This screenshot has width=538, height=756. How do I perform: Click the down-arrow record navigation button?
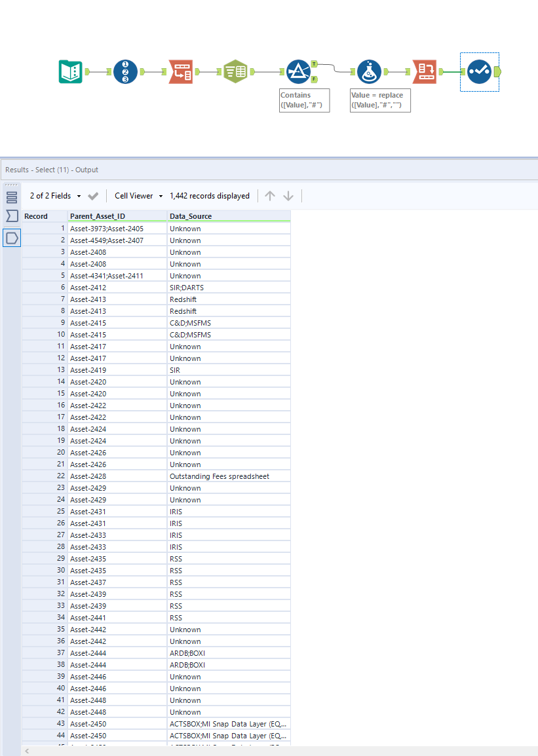287,195
